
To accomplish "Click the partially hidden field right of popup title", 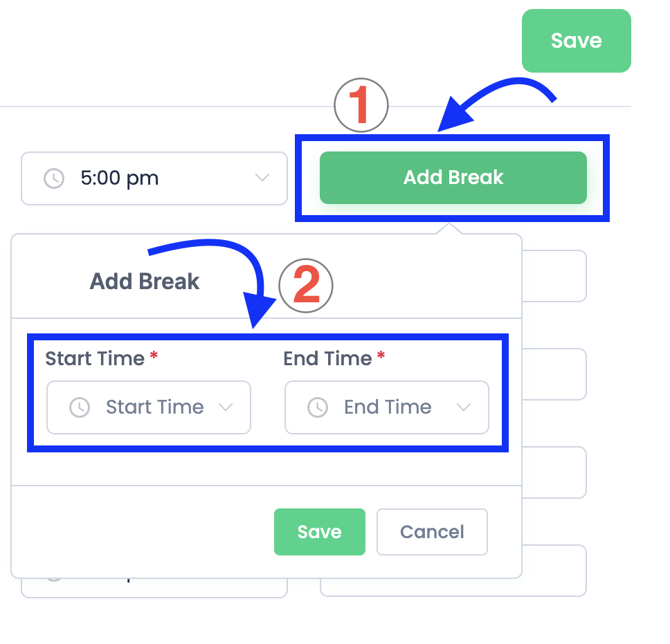I will point(555,276).
